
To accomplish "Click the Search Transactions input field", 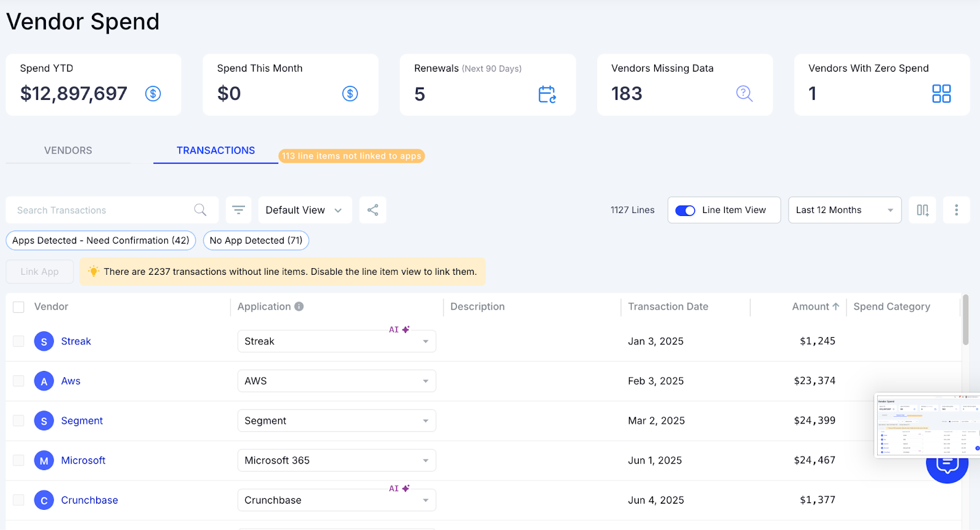I will click(x=112, y=210).
